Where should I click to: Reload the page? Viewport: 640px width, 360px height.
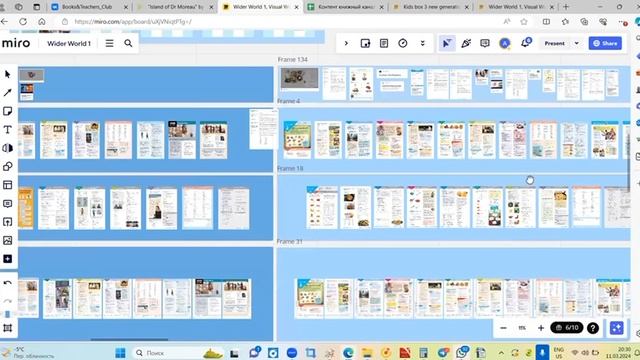click(23, 22)
